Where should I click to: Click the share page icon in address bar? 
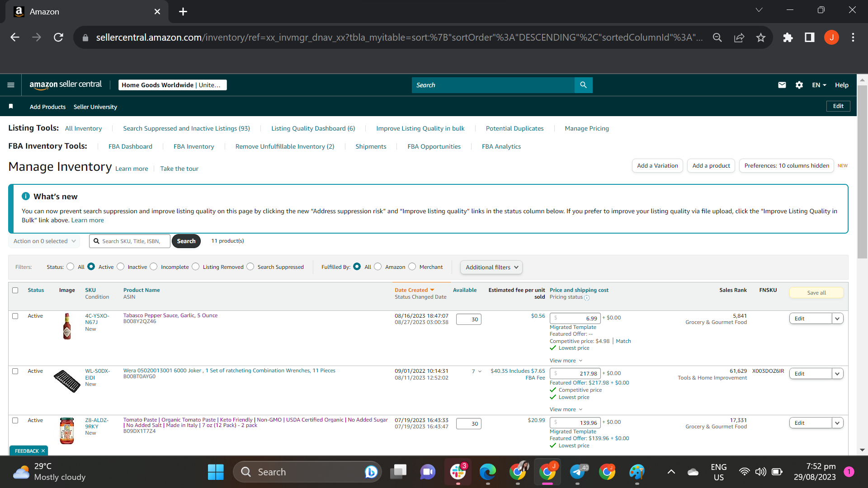click(x=739, y=38)
